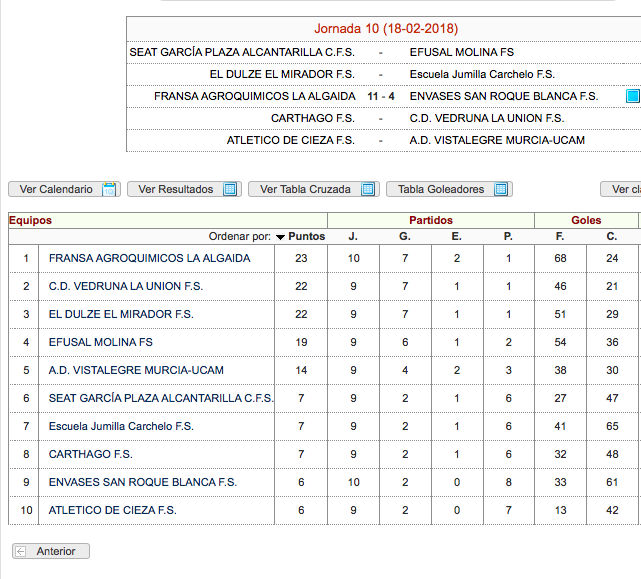Open Escuela Jumilla Carchelo F.S. standings entry
Viewport: 641px width, 579px height.
tap(121, 426)
